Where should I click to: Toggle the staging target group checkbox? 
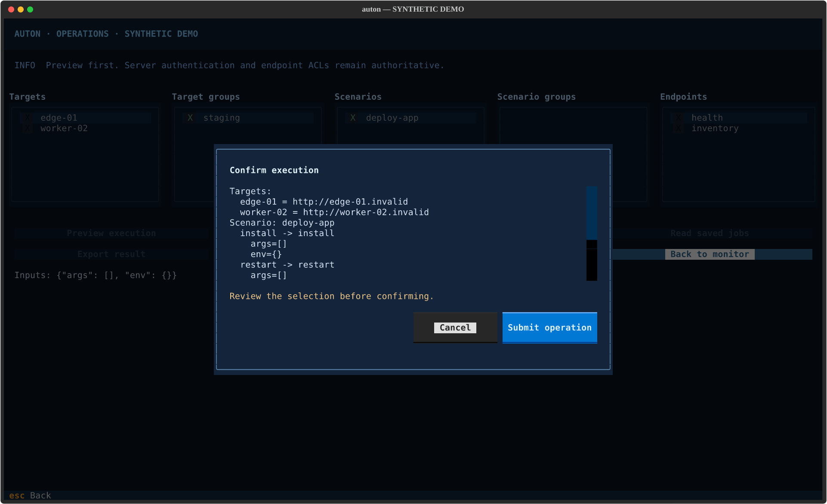click(x=190, y=118)
